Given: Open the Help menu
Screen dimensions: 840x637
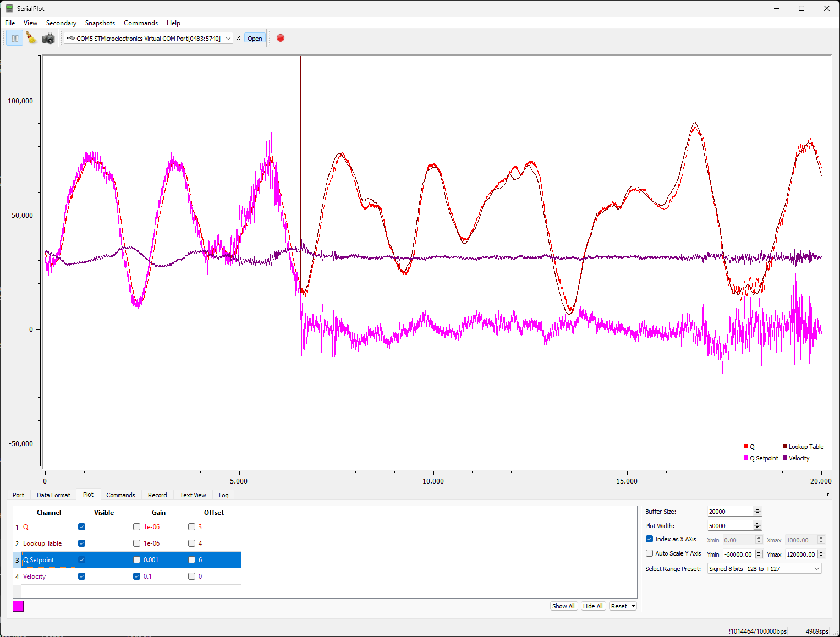Looking at the screenshot, I should pos(173,23).
